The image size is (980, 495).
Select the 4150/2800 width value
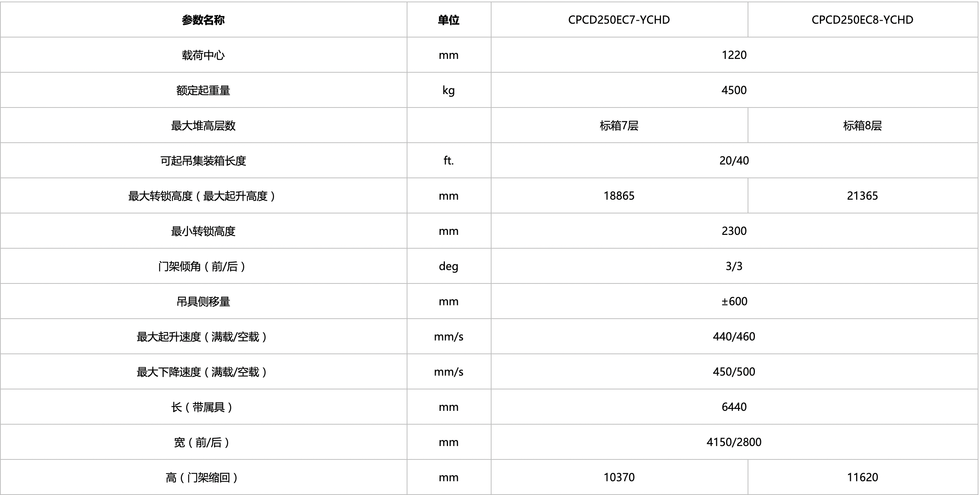(x=734, y=442)
